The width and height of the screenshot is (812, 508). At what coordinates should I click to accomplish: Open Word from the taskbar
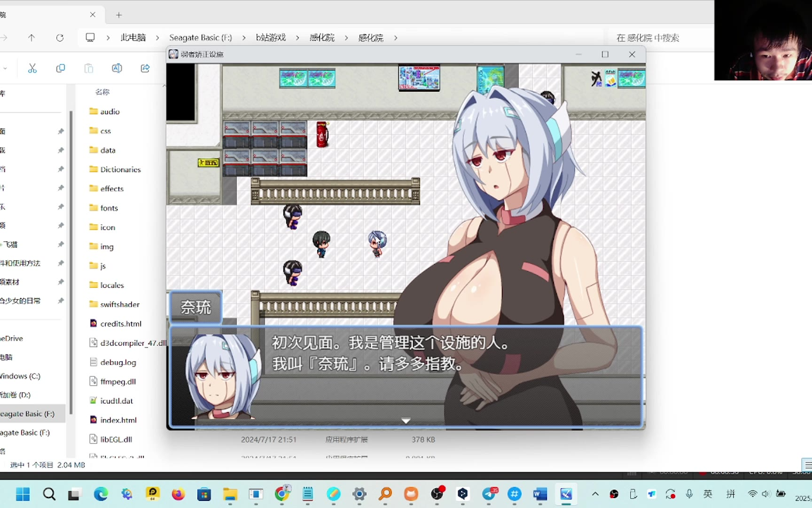(540, 494)
